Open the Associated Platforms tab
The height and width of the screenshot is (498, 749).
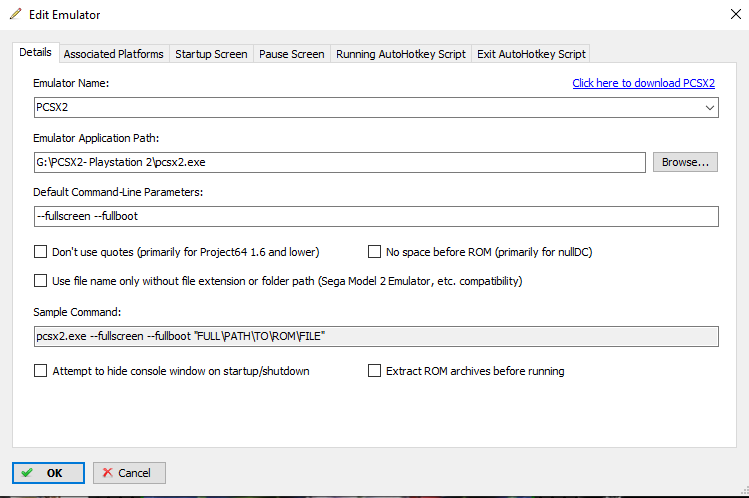coord(113,54)
